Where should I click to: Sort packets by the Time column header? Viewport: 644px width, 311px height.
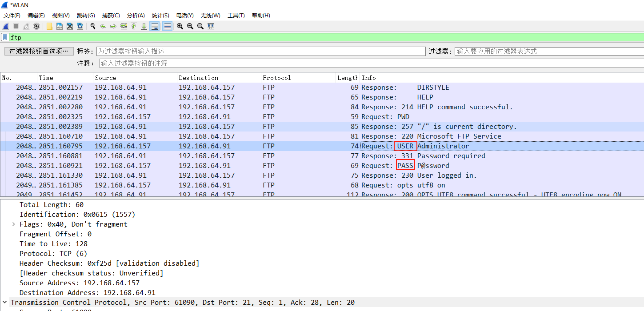[65, 78]
